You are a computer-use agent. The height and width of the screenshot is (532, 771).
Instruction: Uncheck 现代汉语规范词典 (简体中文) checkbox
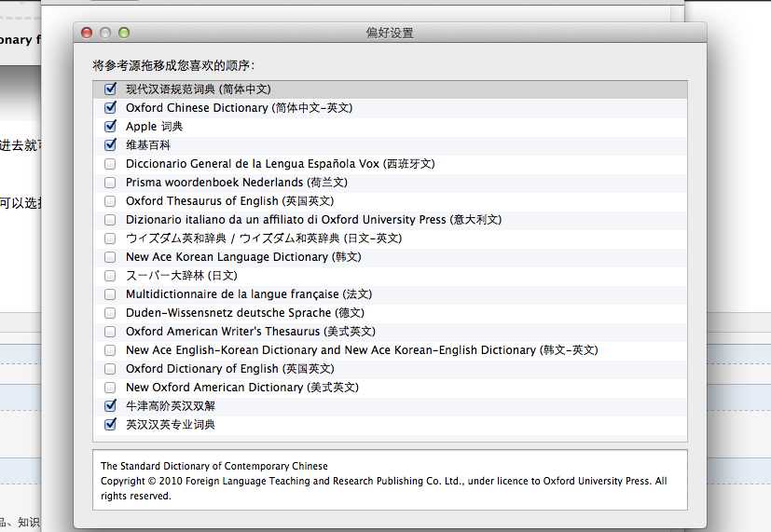(x=110, y=89)
